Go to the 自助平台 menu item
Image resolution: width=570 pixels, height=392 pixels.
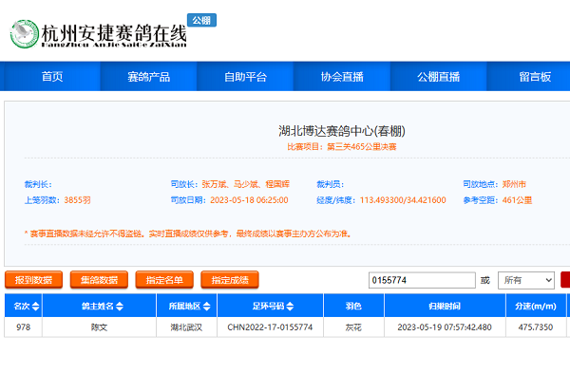pyautogui.click(x=245, y=76)
